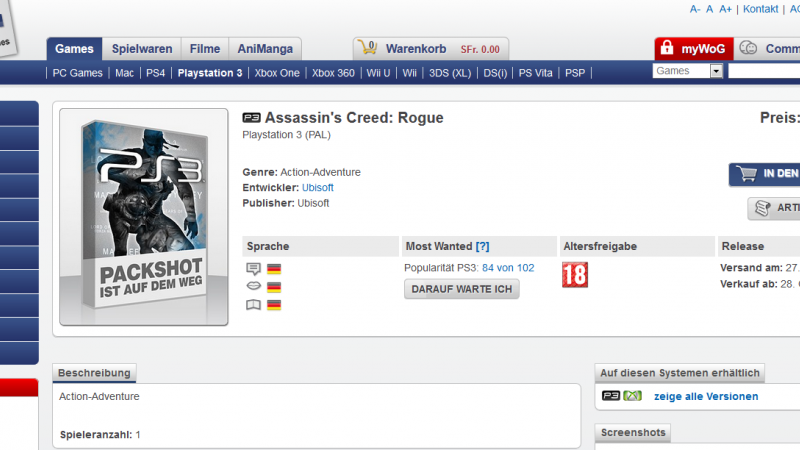This screenshot has height=450, width=800.
Task: Click the packshot placeholder cover image
Action: tap(144, 217)
